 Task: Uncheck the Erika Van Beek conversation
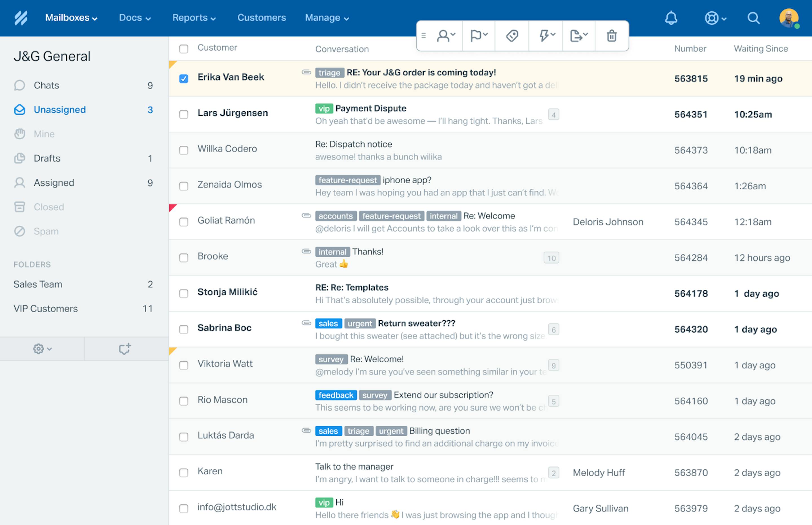tap(184, 78)
